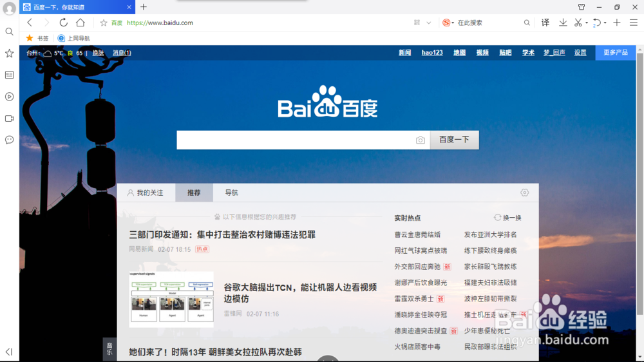Click the camera image search icon
Viewport: 644px width, 362px height.
click(420, 140)
